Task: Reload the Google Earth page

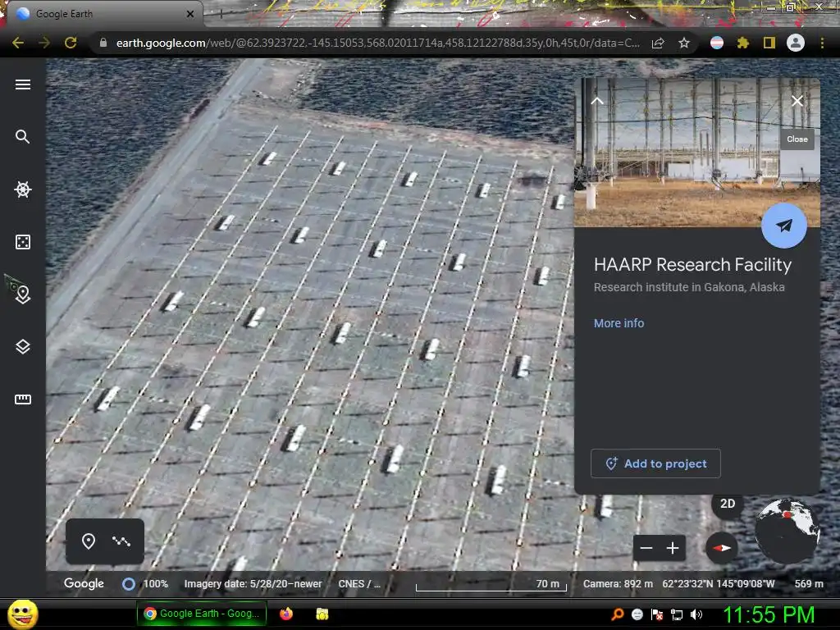Action: pyautogui.click(x=71, y=43)
